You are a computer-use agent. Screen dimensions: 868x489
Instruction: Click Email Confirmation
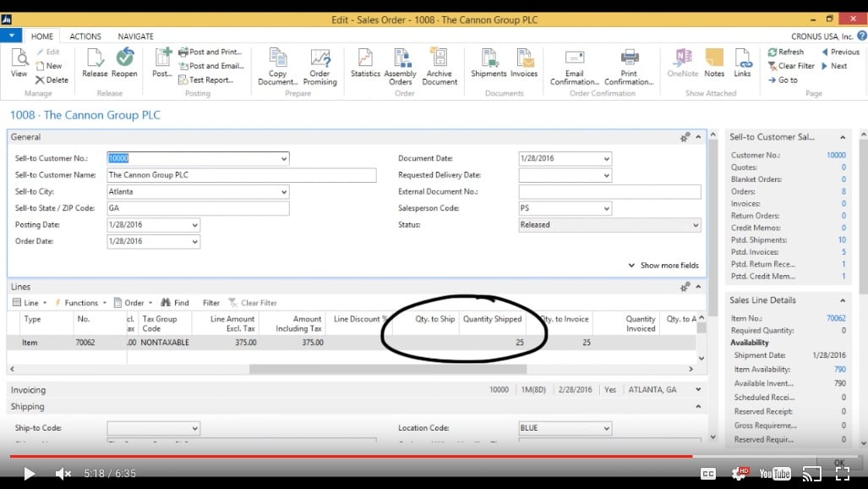575,67
